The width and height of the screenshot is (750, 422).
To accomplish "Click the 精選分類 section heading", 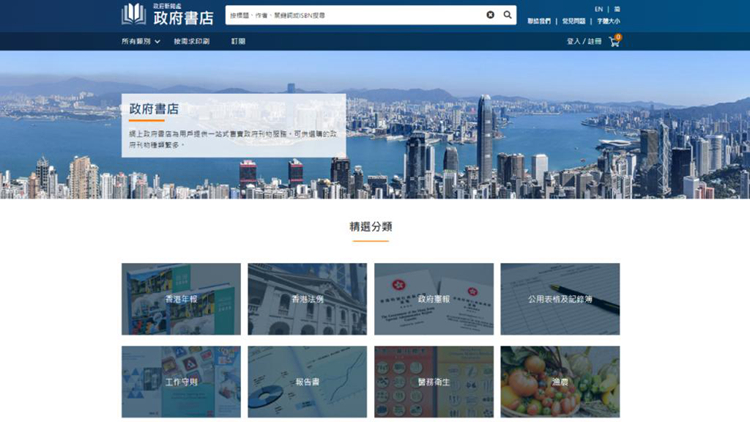I will tap(371, 227).
